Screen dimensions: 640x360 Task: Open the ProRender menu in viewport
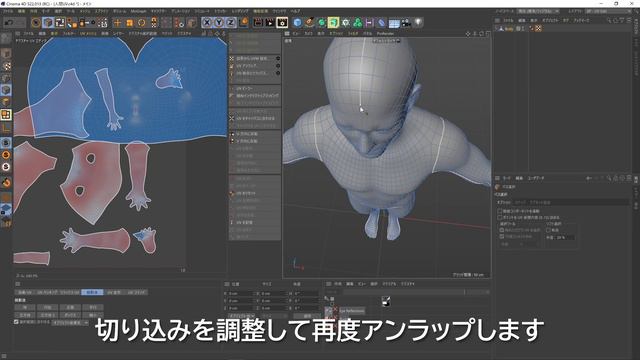tap(385, 34)
